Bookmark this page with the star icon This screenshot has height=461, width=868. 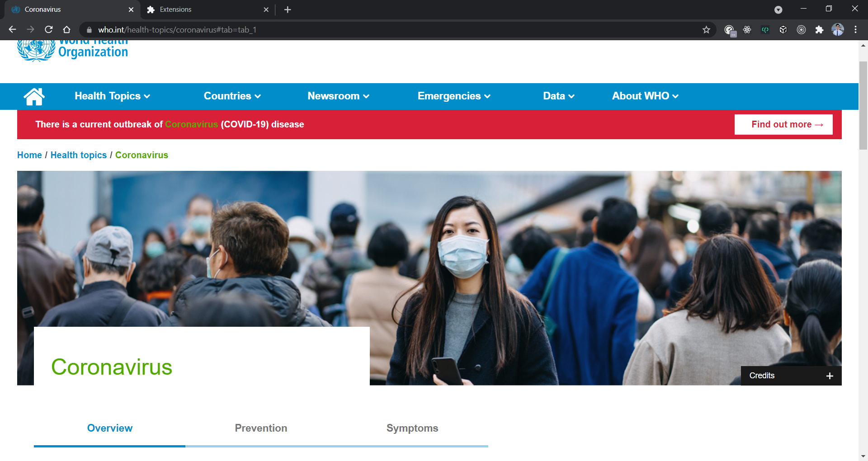pos(706,30)
